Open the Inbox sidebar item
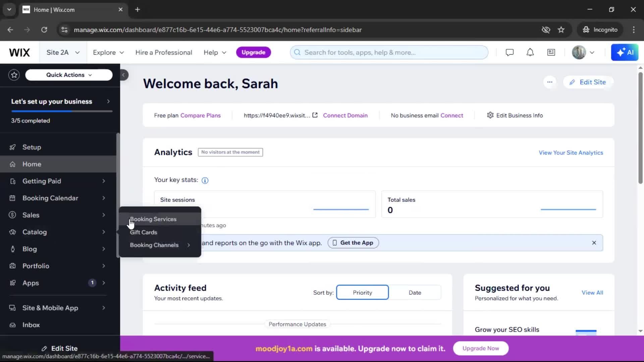Viewport: 644px width, 362px height. point(59,325)
